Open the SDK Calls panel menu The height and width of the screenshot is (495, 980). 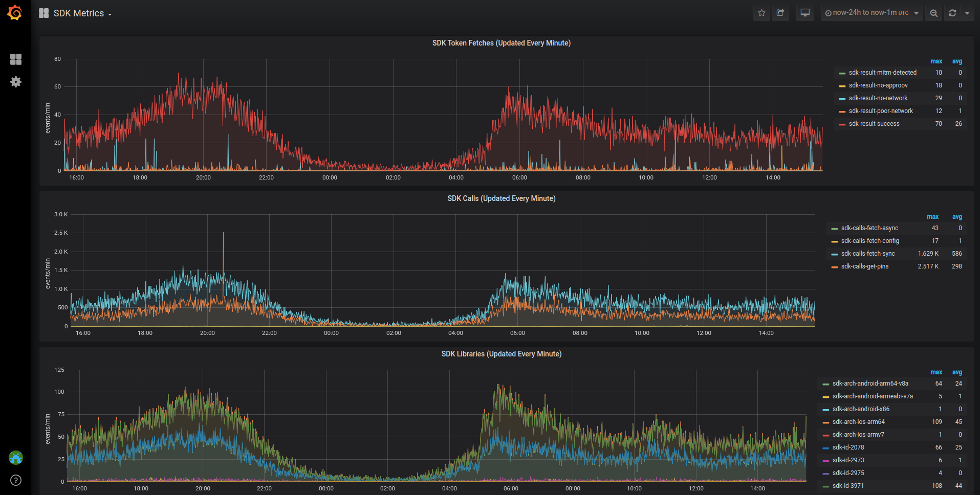click(502, 198)
